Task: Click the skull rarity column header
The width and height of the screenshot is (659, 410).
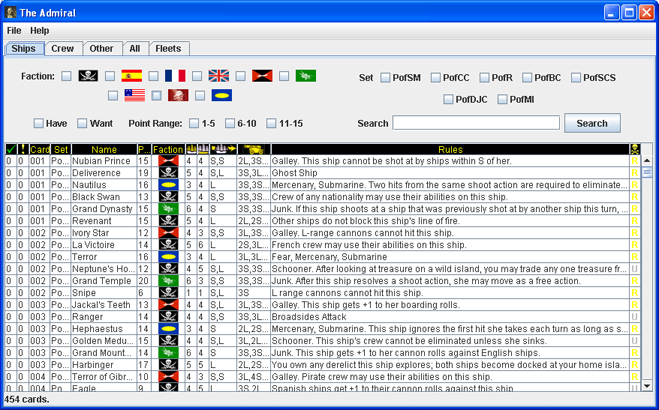Action: tap(633, 150)
